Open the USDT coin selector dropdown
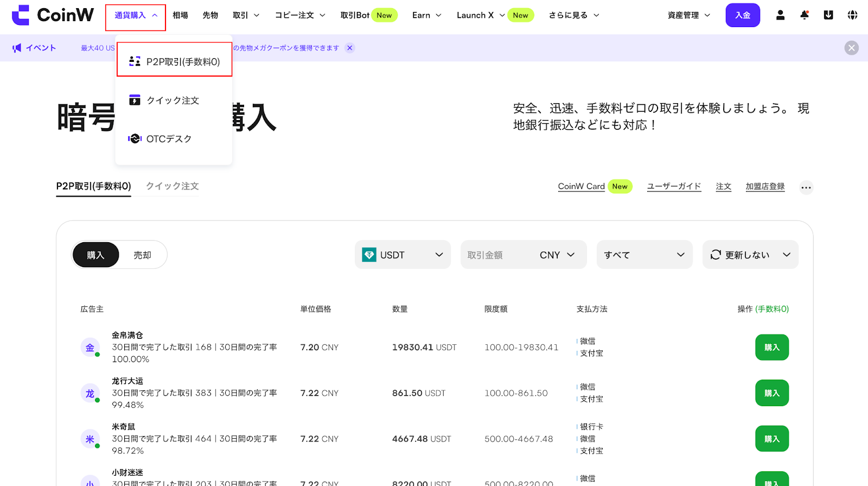 click(x=403, y=255)
